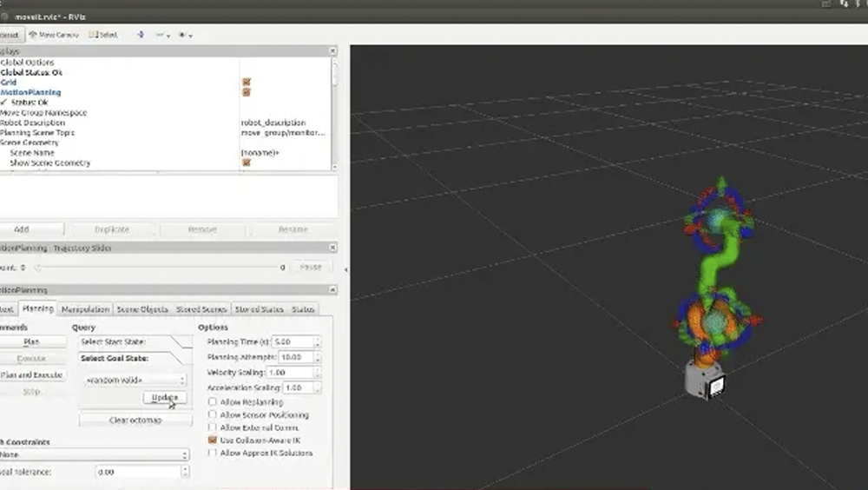This screenshot has width=868, height=490.
Task: Click Planning Attempts value field
Action: click(296, 357)
